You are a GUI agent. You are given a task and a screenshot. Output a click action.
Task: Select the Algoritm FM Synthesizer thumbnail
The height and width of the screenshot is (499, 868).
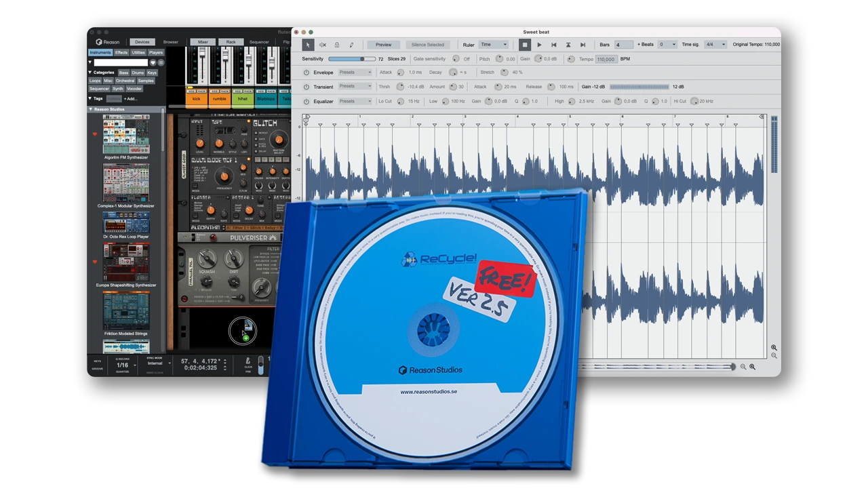tap(126, 134)
